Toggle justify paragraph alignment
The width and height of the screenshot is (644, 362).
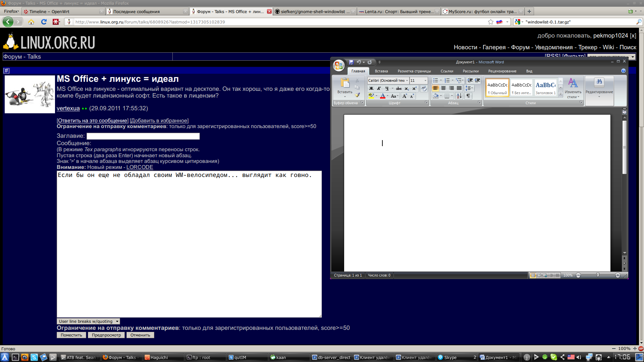pyautogui.click(x=459, y=88)
